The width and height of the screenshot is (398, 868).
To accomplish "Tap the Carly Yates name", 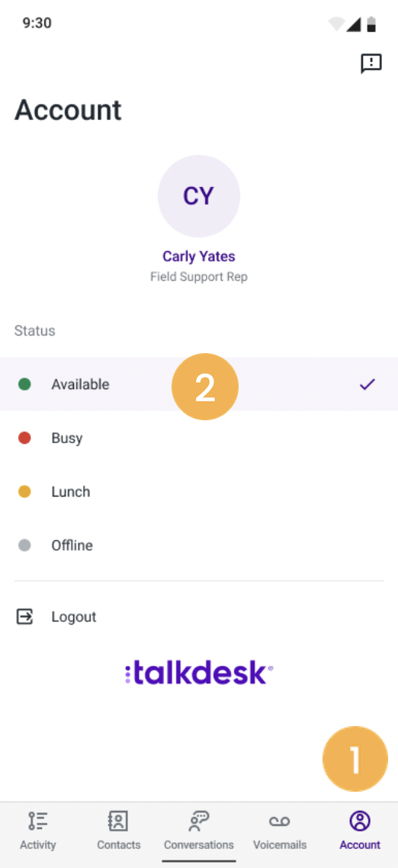I will click(199, 257).
